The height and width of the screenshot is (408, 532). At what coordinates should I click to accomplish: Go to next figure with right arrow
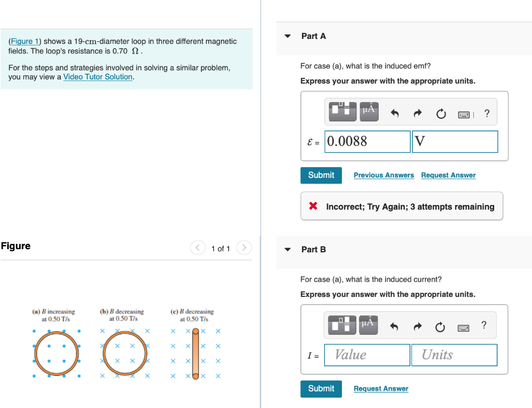pyautogui.click(x=244, y=248)
